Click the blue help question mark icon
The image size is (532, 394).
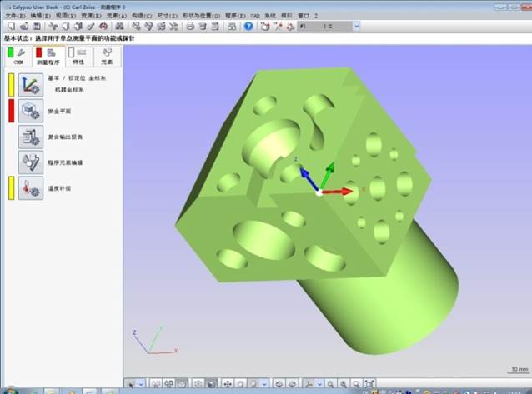click(x=248, y=27)
